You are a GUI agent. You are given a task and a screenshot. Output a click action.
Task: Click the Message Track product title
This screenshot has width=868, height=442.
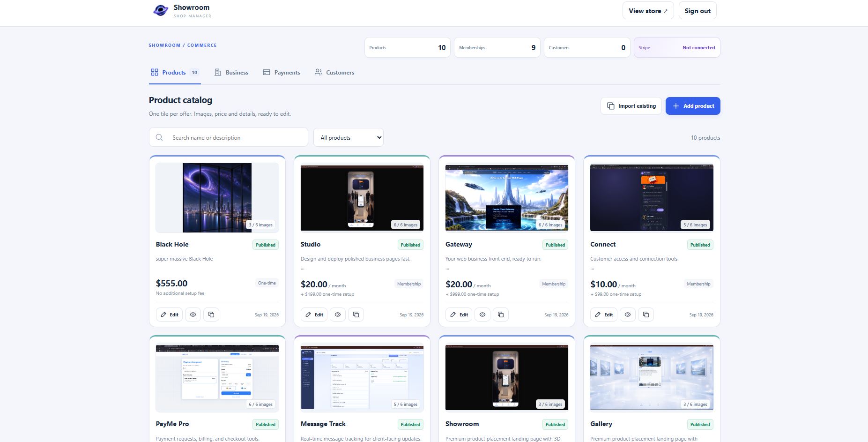point(323,424)
